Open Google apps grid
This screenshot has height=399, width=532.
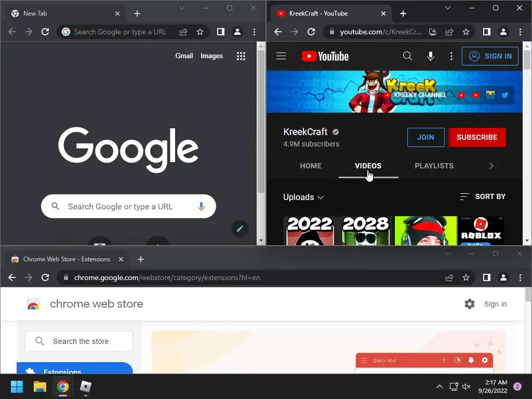[x=241, y=56]
